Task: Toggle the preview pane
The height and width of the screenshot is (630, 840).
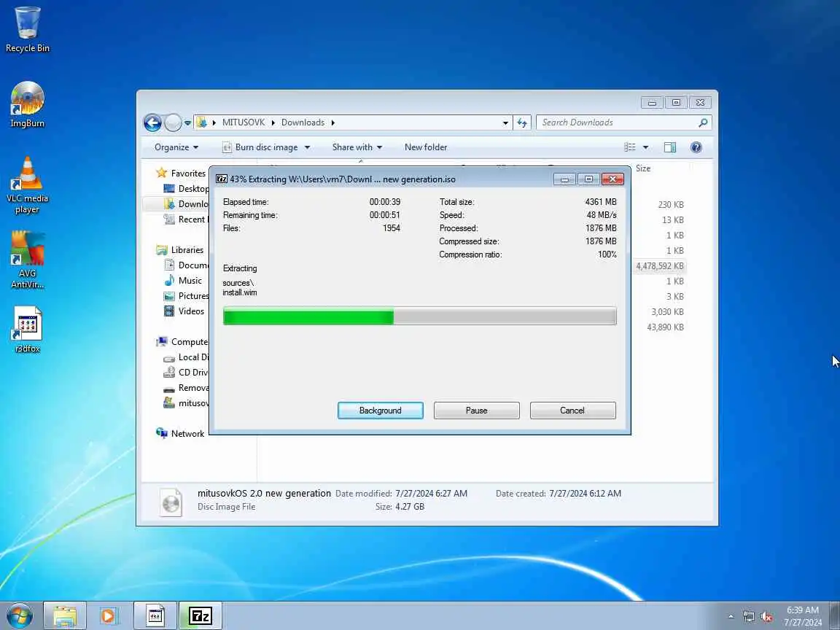Action: (x=669, y=147)
